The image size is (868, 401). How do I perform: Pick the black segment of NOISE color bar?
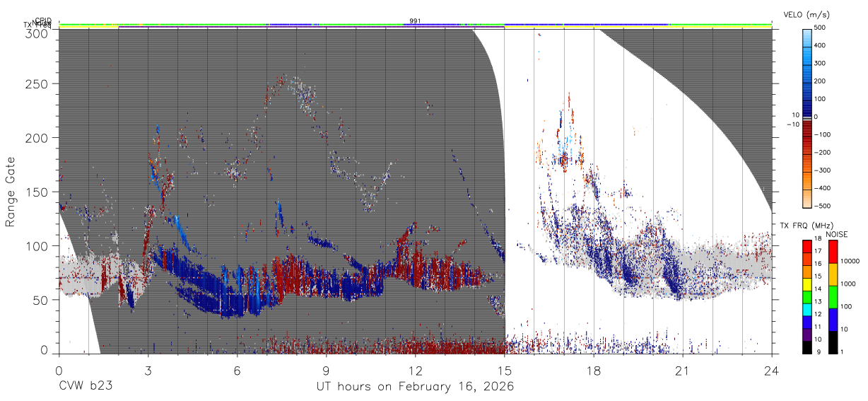coord(833,341)
